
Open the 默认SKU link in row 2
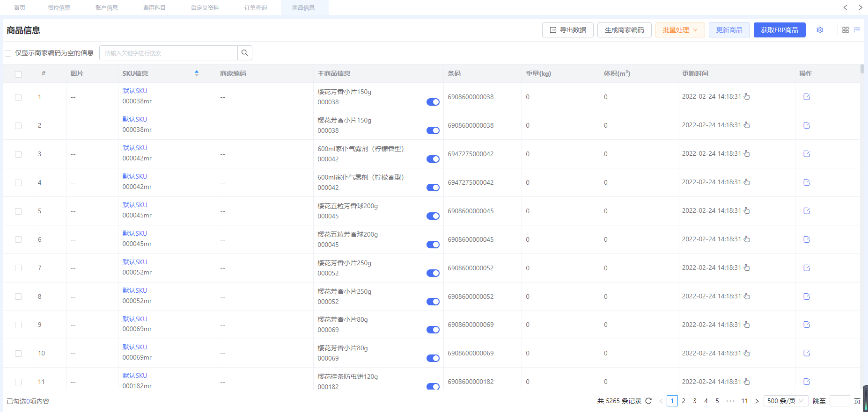tap(135, 119)
